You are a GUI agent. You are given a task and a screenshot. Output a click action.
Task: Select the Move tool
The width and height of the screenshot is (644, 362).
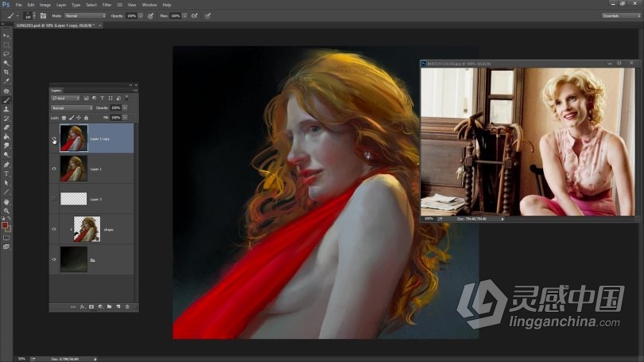(6, 36)
